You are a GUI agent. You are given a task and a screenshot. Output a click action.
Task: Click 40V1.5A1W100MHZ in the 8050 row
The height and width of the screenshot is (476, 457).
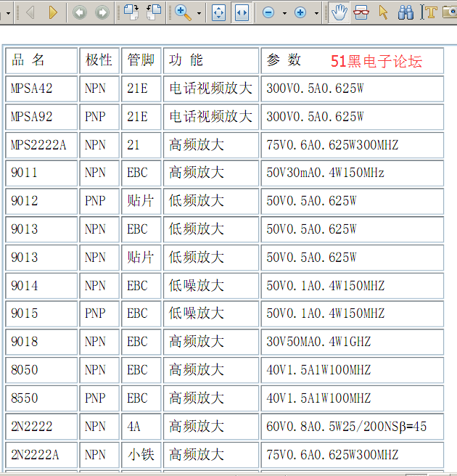tap(318, 370)
